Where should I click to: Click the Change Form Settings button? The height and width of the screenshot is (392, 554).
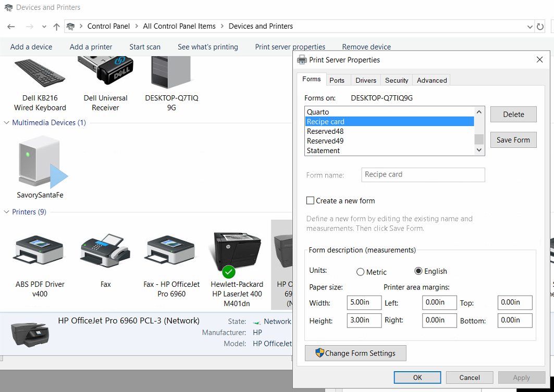pyautogui.click(x=355, y=353)
